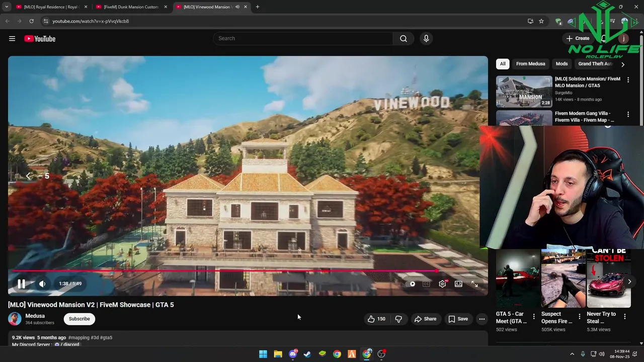The width and height of the screenshot is (644, 362).
Task: Reload the page
Action: (31, 21)
